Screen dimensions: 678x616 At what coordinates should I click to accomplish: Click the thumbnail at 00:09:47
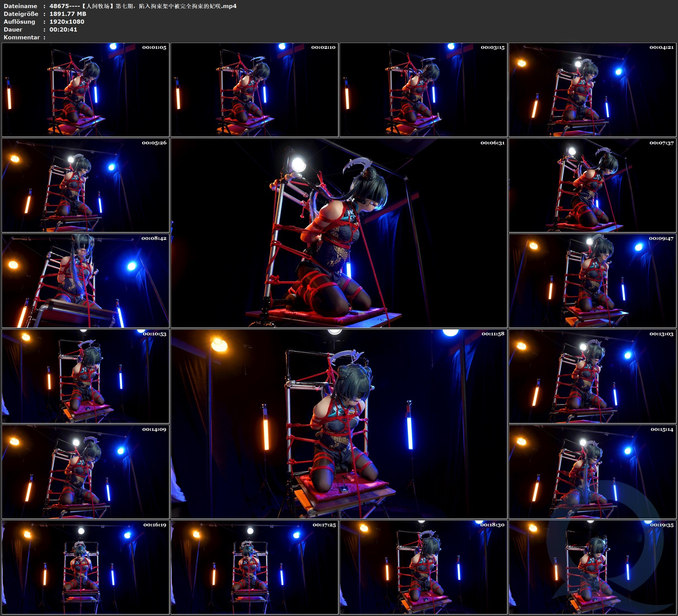[593, 281]
